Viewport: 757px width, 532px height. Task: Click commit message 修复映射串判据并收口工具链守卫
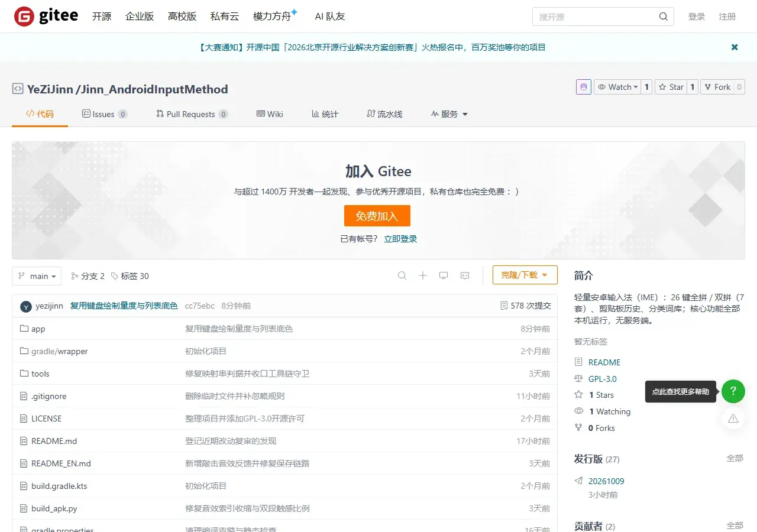(x=247, y=374)
